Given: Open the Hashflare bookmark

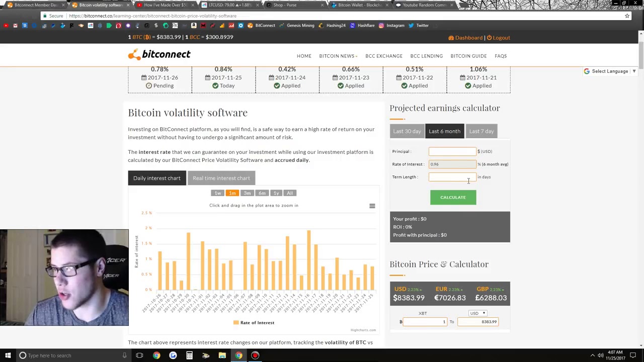Looking at the screenshot, I should tap(362, 26).
